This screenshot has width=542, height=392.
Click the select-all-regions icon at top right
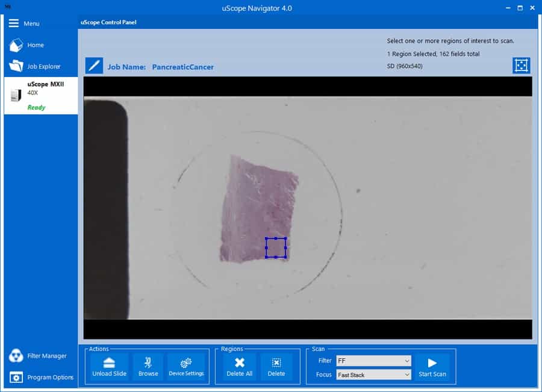pyautogui.click(x=521, y=66)
